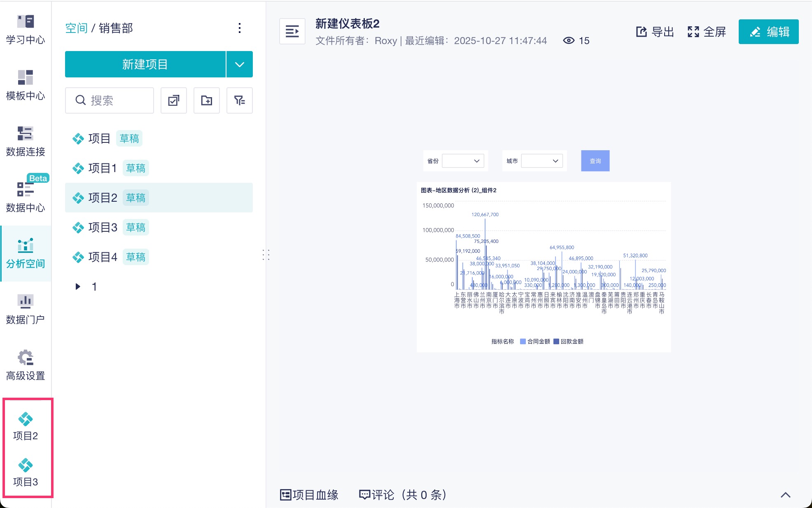Image resolution: width=812 pixels, height=508 pixels.
Task: Create a new folder with the folder icon
Action: click(206, 100)
